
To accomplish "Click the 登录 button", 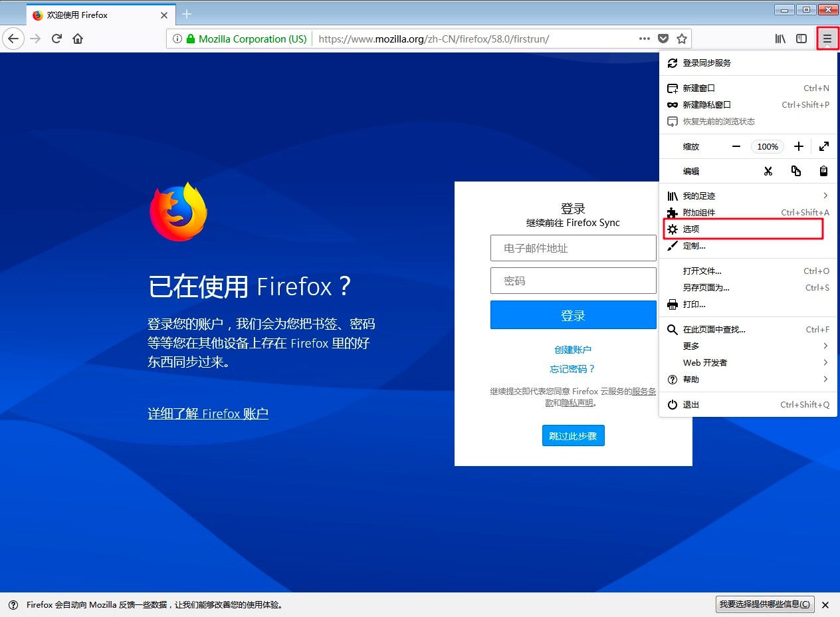I will click(573, 314).
